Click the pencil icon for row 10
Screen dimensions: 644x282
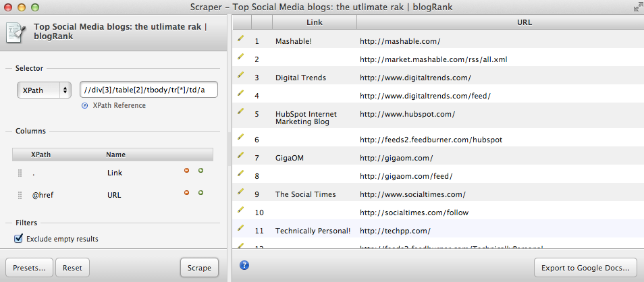(x=241, y=209)
